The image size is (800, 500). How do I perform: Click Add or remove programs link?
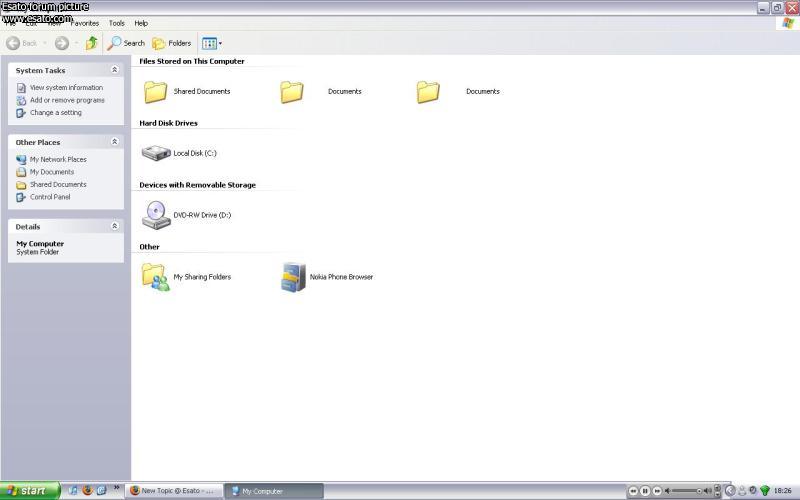67,100
